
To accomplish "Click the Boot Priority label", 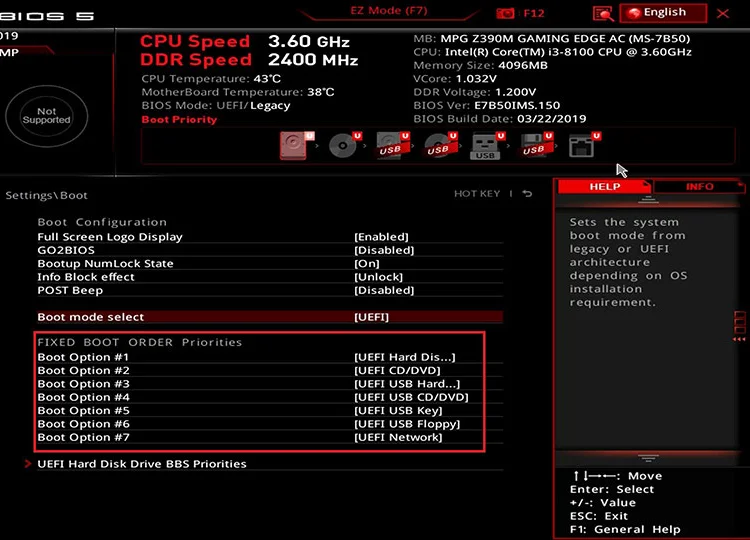I will coord(179,120).
